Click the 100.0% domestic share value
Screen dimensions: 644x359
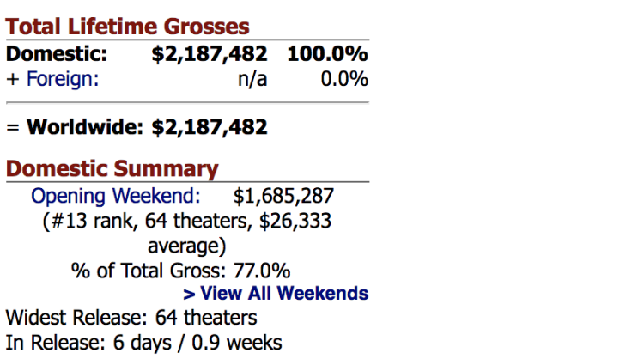pos(327,54)
